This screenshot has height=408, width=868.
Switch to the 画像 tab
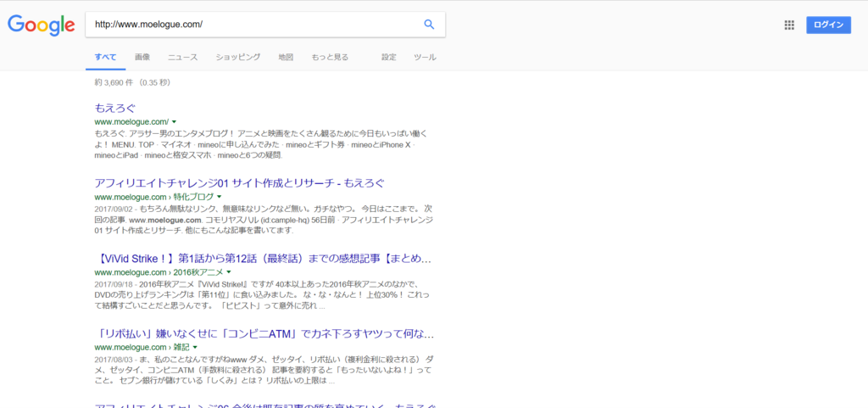click(142, 57)
